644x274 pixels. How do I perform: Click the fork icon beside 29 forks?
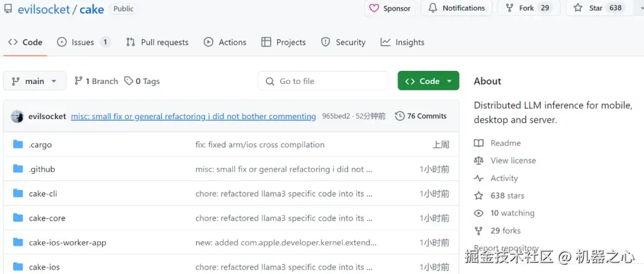coord(478,231)
